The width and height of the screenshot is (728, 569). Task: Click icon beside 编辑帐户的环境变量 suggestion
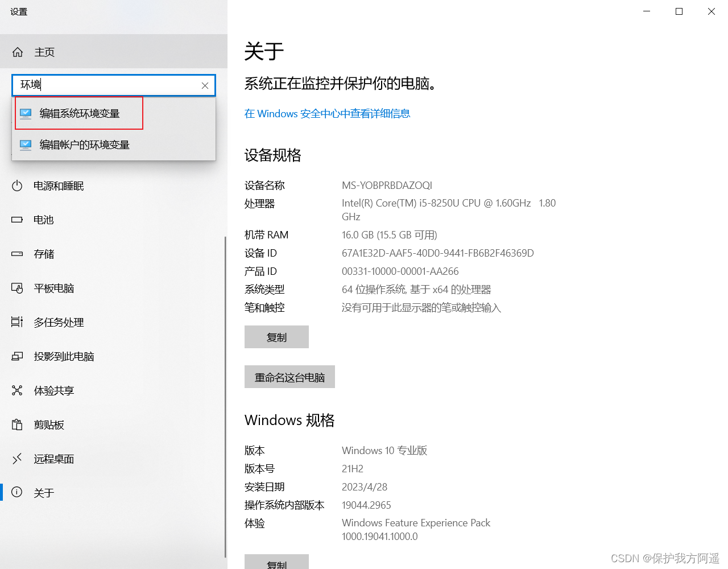(26, 145)
